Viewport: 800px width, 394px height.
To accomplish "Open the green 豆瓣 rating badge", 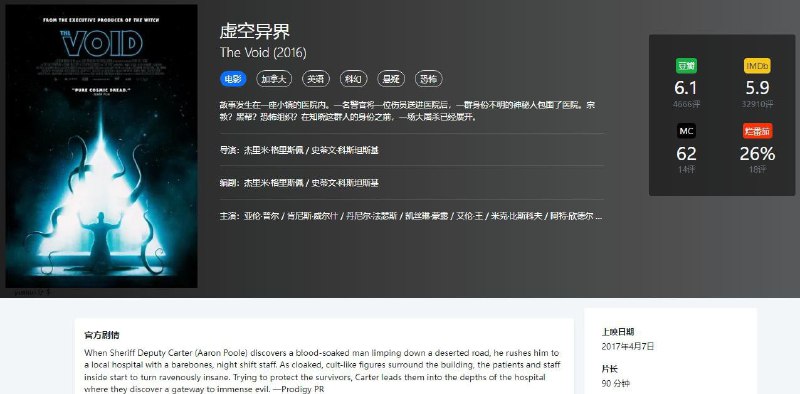I will 686,66.
